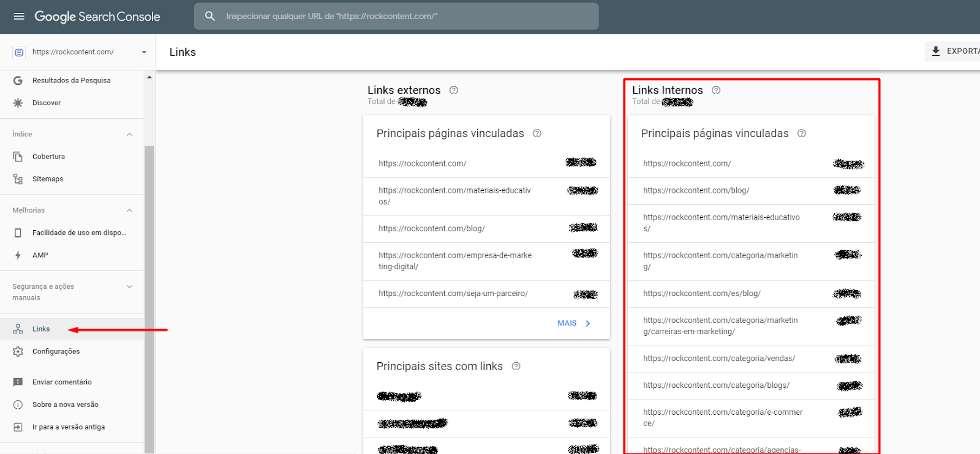
Task: Select internal row categoria/vendas/
Action: tap(751, 359)
